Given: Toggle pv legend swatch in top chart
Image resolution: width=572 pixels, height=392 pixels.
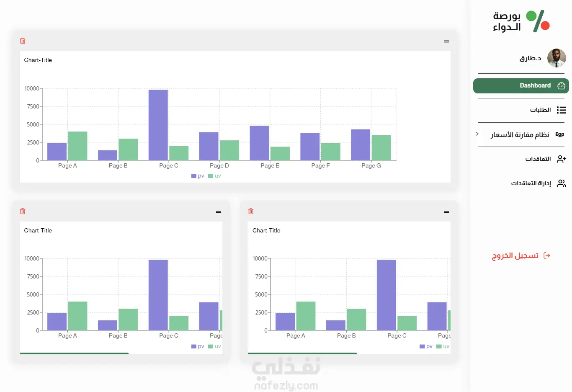Looking at the screenshot, I should [194, 176].
